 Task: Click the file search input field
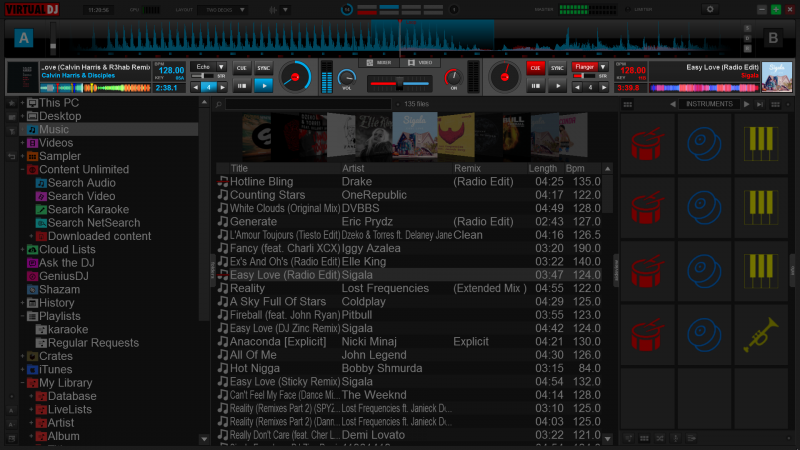[308, 104]
